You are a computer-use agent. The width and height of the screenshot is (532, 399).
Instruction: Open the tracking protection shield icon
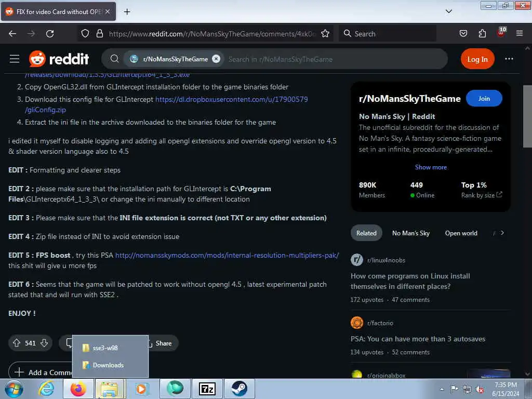click(85, 33)
